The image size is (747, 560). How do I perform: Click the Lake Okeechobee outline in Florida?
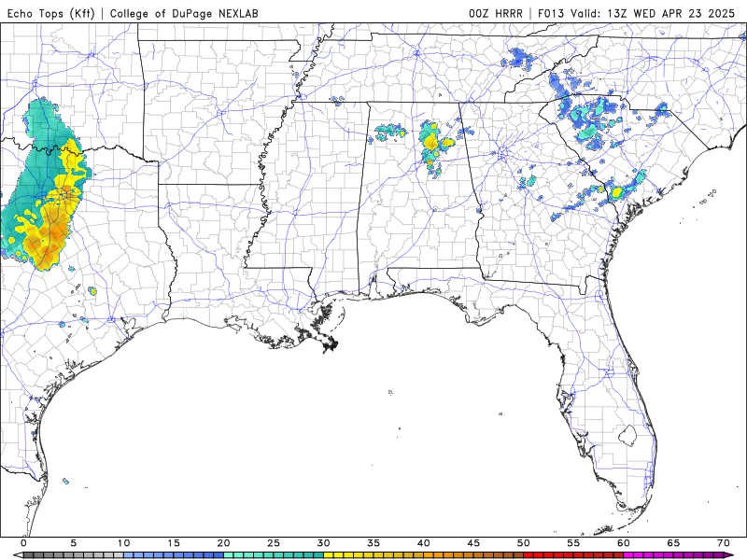click(627, 435)
